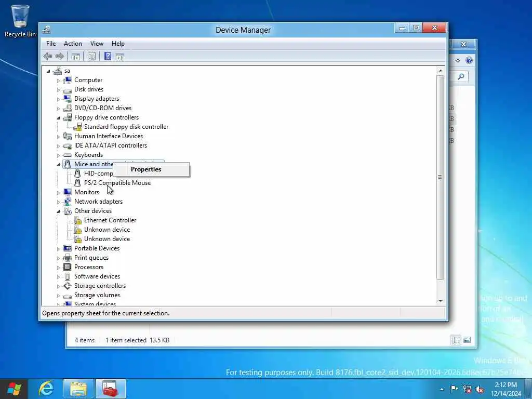Open Internet Explorer from the taskbar

point(46,389)
